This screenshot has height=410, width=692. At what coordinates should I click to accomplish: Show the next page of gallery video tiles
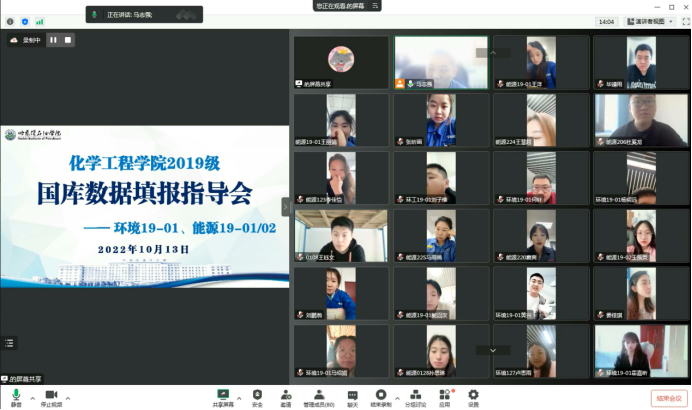493,350
